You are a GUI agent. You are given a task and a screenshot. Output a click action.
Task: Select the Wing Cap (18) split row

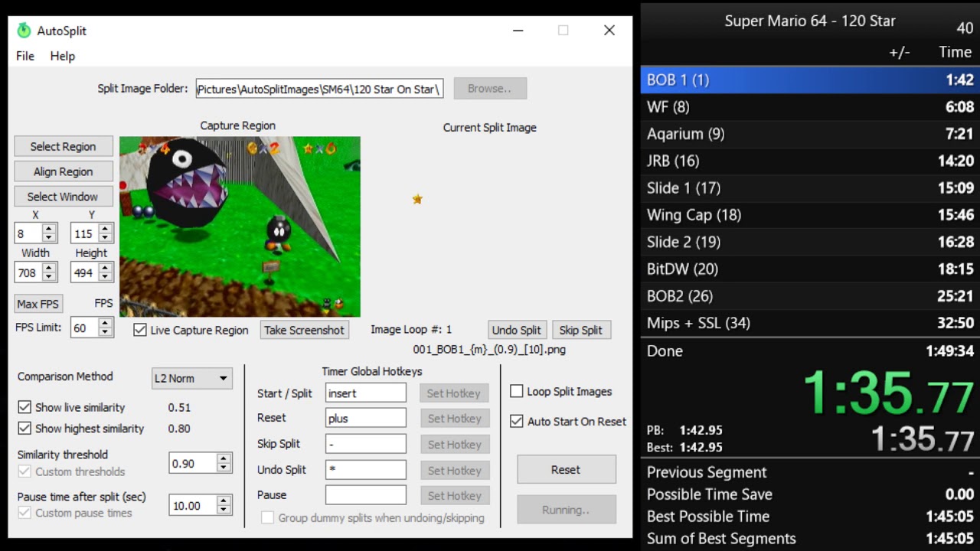click(810, 215)
